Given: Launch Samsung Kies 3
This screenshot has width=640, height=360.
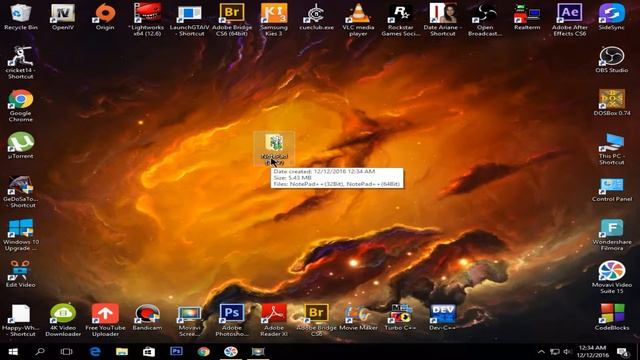Looking at the screenshot, I should (x=274, y=20).
